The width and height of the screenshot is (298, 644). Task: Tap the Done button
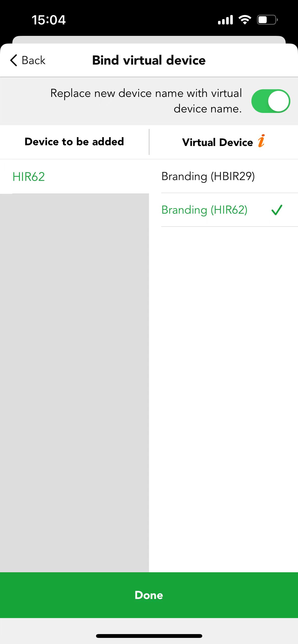point(149,595)
